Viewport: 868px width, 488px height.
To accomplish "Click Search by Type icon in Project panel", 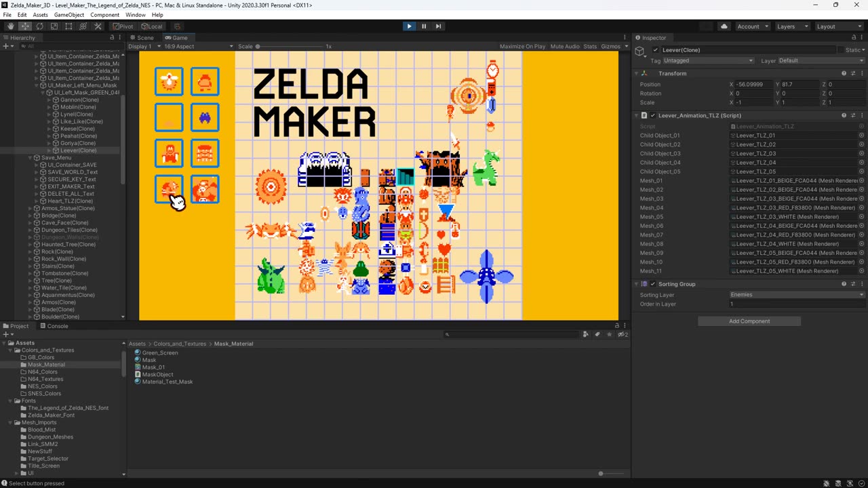I will pos(585,334).
